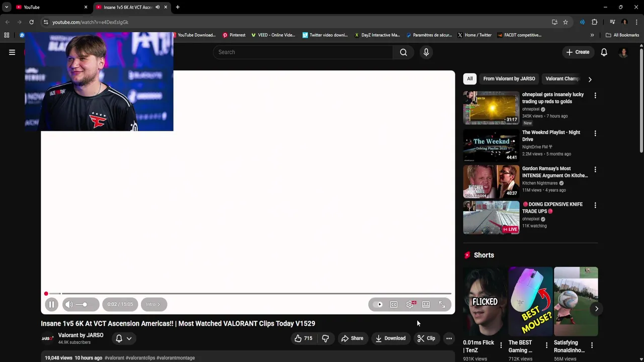Screen dimensions: 644x362
Task: Open notification bell dropdown for channel
Action: [x=124, y=338]
